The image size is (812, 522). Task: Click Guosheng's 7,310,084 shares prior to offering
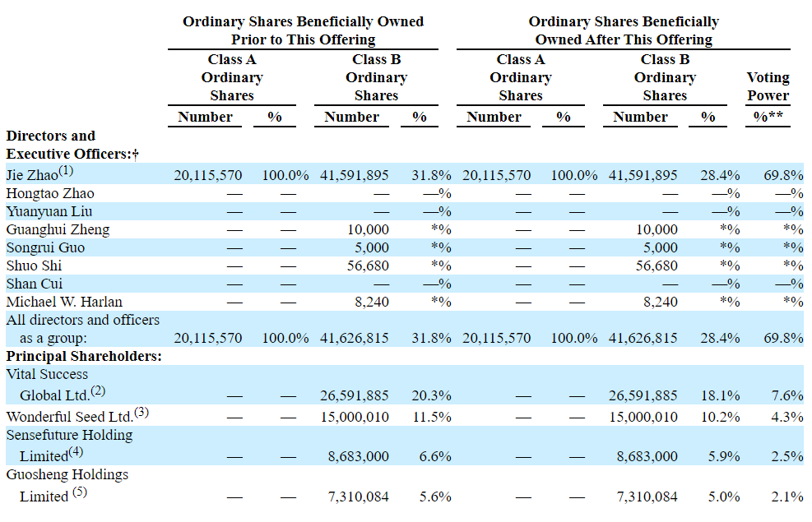pyautogui.click(x=359, y=497)
